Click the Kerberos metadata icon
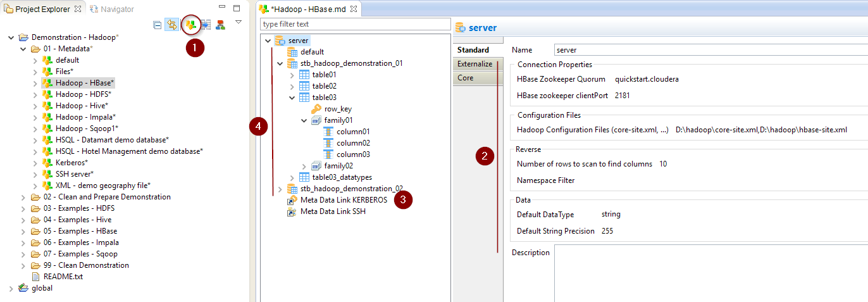This screenshot has height=302, width=868. tap(47, 163)
